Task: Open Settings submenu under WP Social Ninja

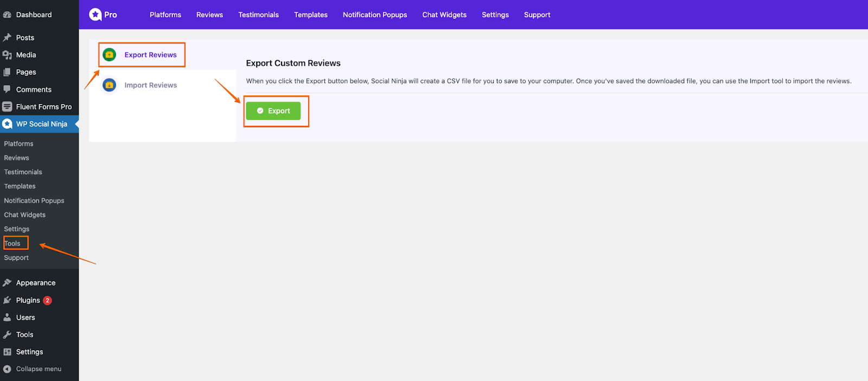Action: 17,229
